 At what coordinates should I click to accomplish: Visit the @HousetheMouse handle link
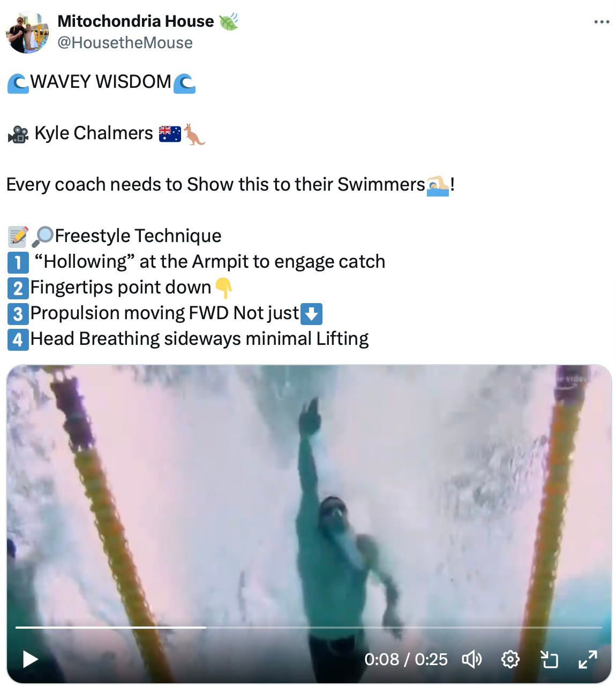coord(125,42)
